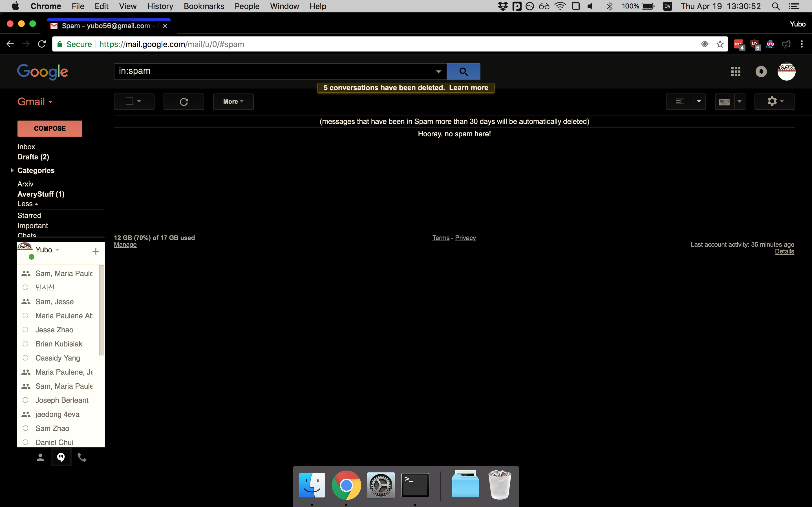Start a new Hangouts conversation with plus icon

96,250
